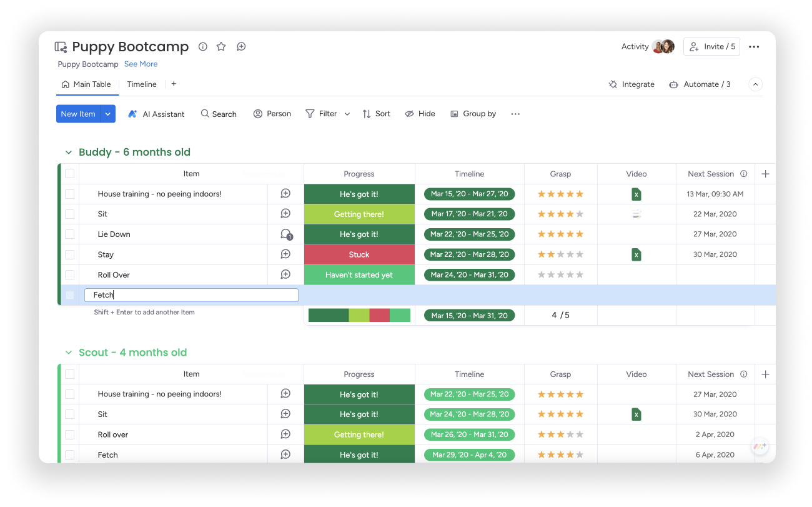Open board discussion icon next to star
The height and width of the screenshot is (507, 812).
point(241,47)
